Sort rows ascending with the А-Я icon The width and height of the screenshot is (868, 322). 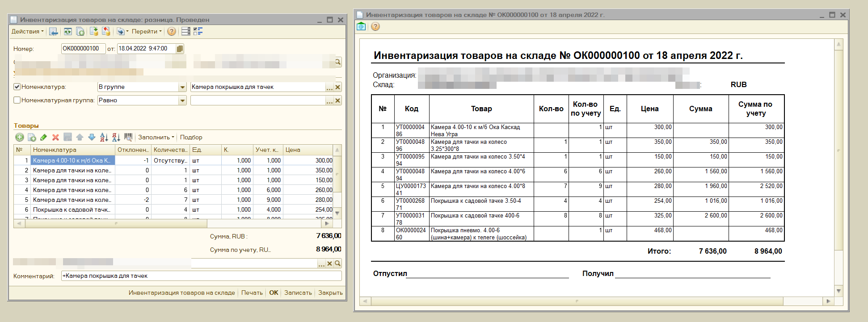pyautogui.click(x=104, y=137)
